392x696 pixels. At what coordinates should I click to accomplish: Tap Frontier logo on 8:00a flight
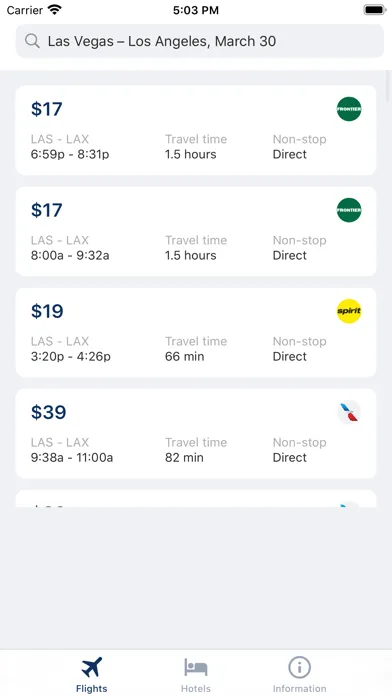pyautogui.click(x=349, y=210)
